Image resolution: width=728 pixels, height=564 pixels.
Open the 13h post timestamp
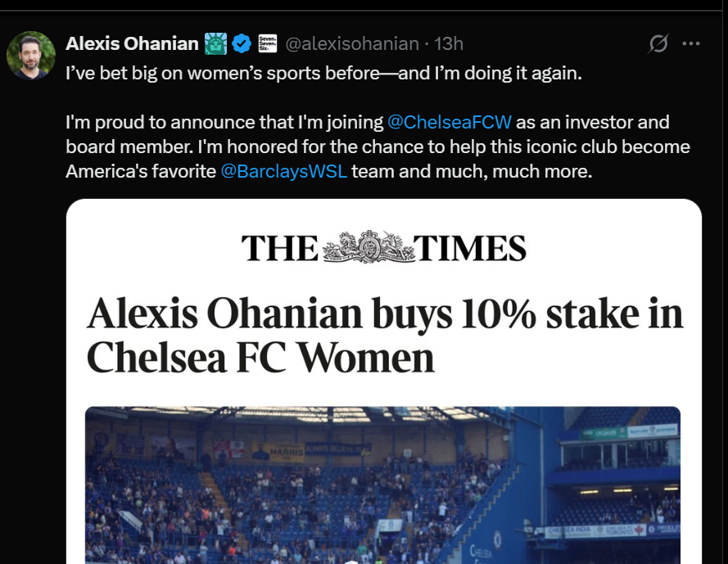click(x=449, y=43)
